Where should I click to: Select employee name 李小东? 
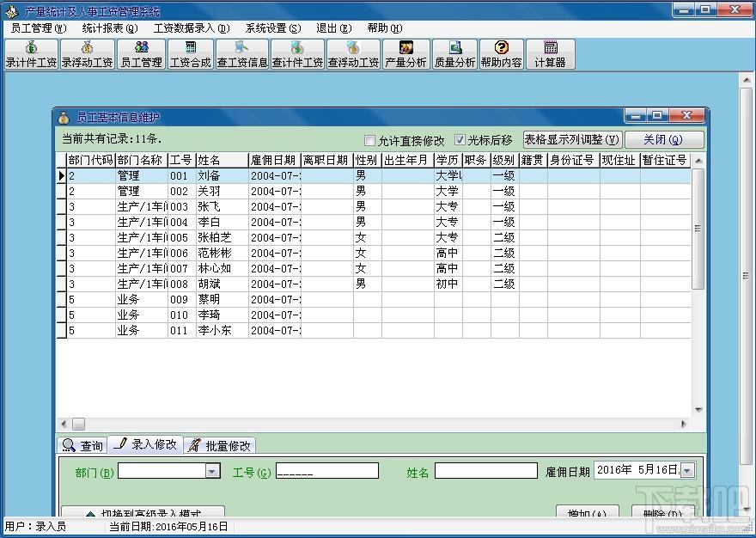click(215, 330)
